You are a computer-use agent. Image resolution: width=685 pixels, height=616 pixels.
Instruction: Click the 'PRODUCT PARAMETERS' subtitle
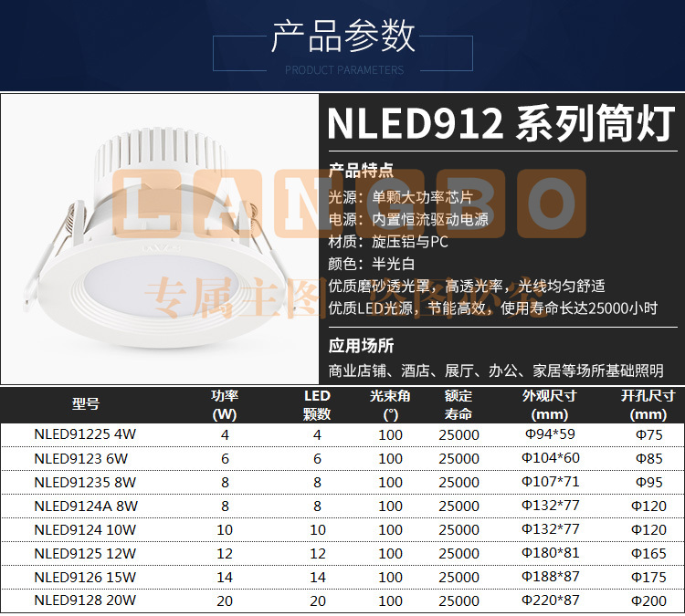tap(344, 70)
